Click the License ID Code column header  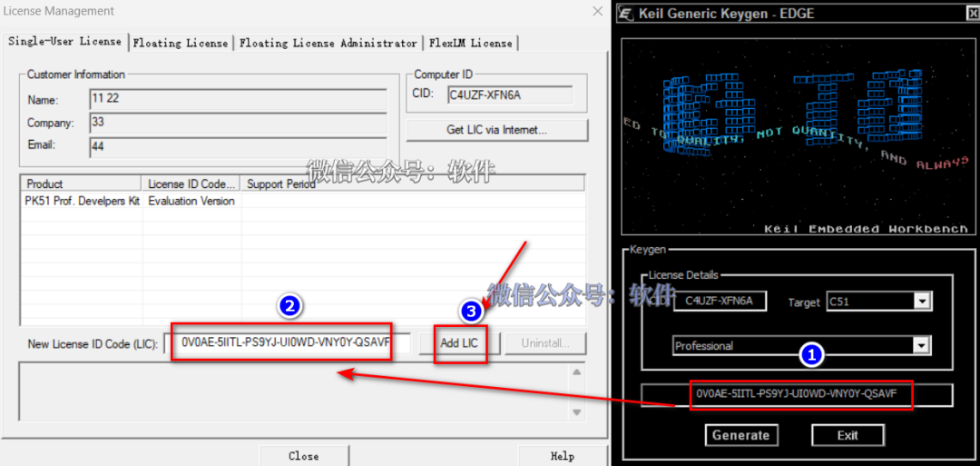tap(191, 183)
